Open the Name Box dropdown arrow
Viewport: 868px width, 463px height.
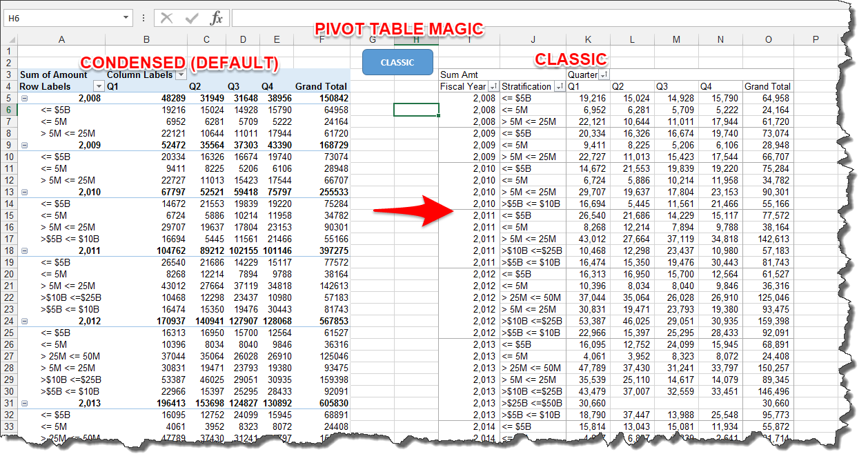[x=126, y=18]
